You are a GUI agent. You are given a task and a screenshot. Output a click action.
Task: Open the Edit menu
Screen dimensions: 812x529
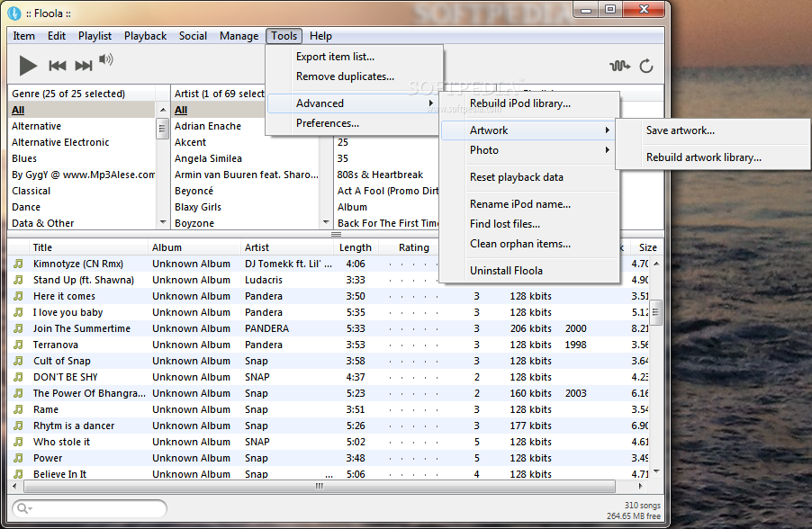click(57, 36)
